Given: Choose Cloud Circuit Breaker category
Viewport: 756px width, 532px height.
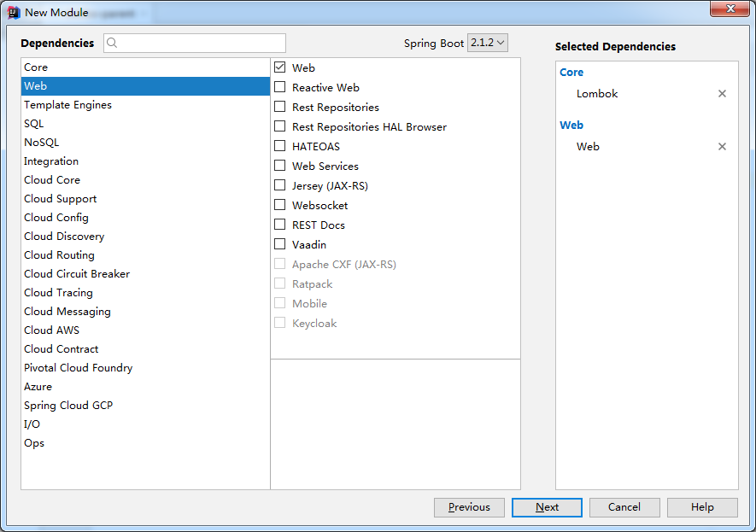Looking at the screenshot, I should click(x=145, y=274).
